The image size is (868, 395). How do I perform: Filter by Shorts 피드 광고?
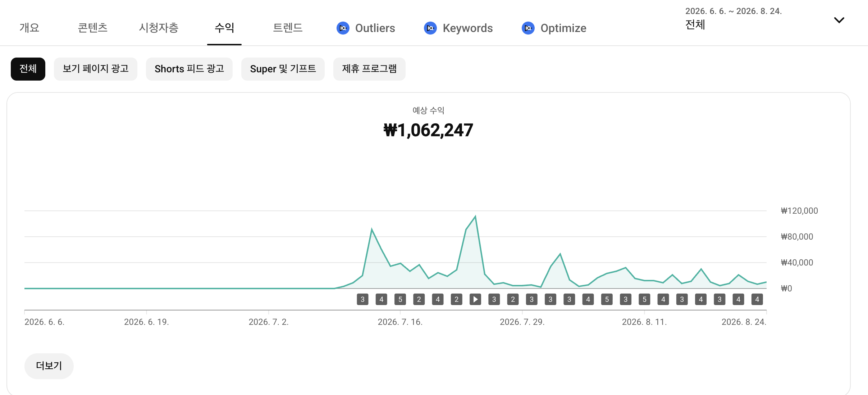(x=189, y=69)
